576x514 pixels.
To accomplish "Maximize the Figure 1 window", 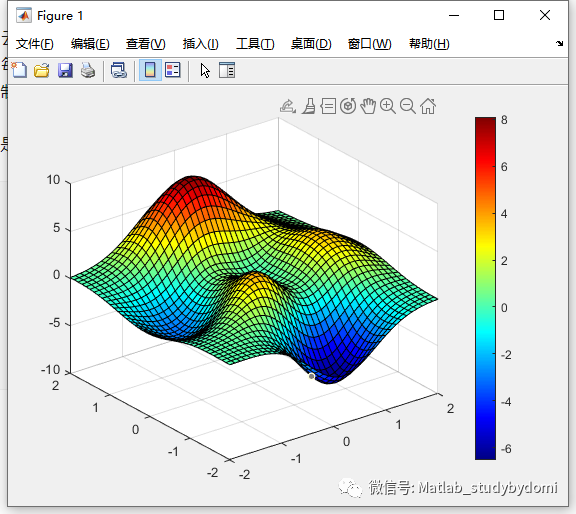I will tap(499, 15).
